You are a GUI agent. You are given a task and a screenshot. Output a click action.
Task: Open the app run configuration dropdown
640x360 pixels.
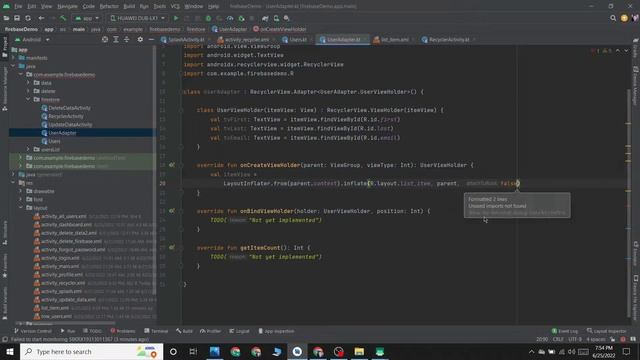click(x=87, y=18)
